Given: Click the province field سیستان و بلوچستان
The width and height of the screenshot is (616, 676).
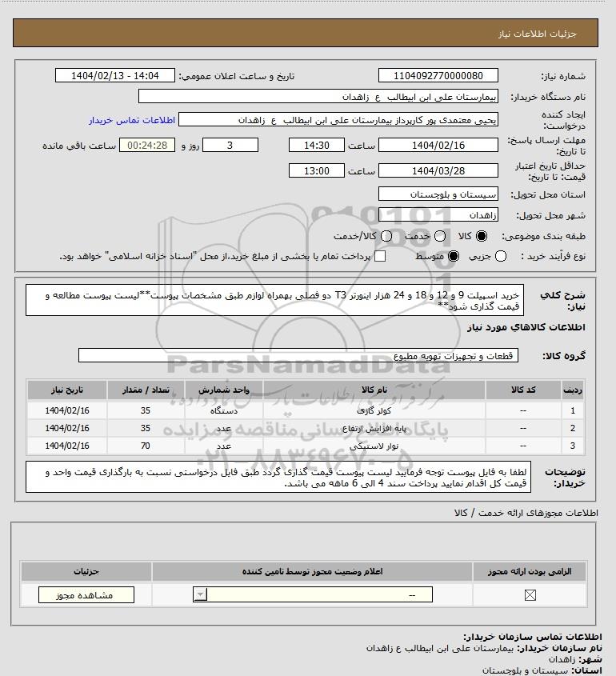Looking at the screenshot, I should 438,194.
